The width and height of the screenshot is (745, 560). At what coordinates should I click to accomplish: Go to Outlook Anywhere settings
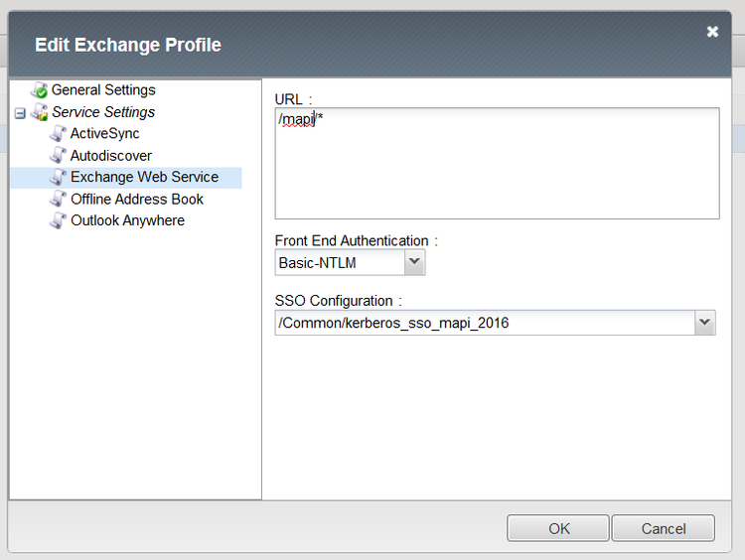coord(127,221)
